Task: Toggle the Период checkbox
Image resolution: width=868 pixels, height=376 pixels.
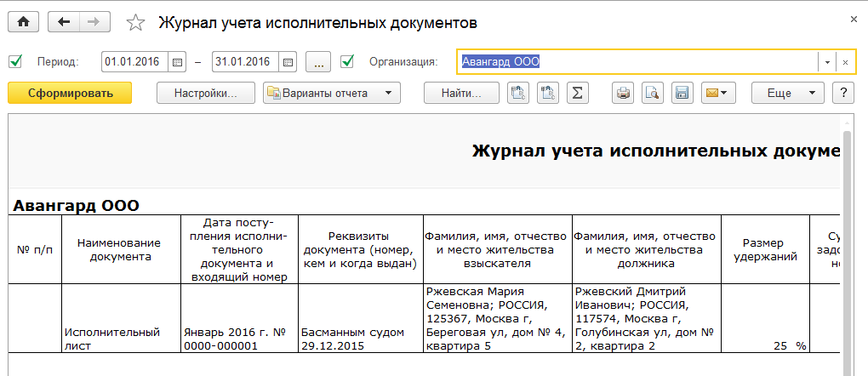Action: pos(14,61)
